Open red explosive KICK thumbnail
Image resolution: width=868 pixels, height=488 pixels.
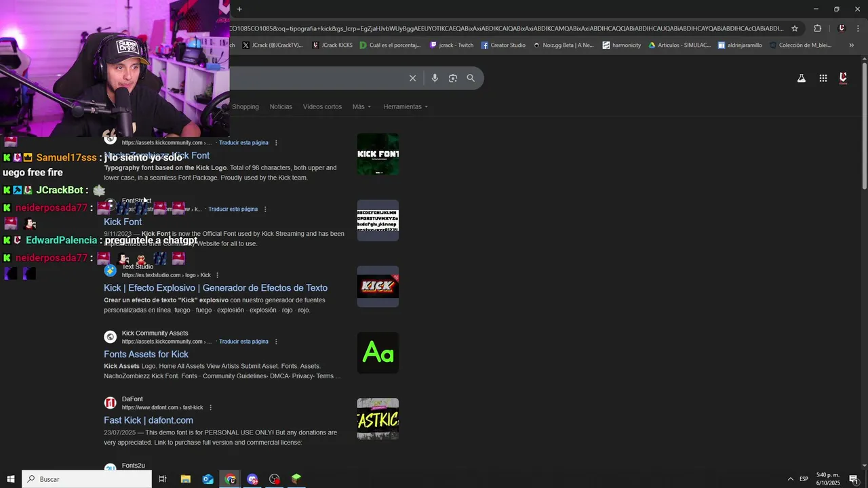click(378, 286)
